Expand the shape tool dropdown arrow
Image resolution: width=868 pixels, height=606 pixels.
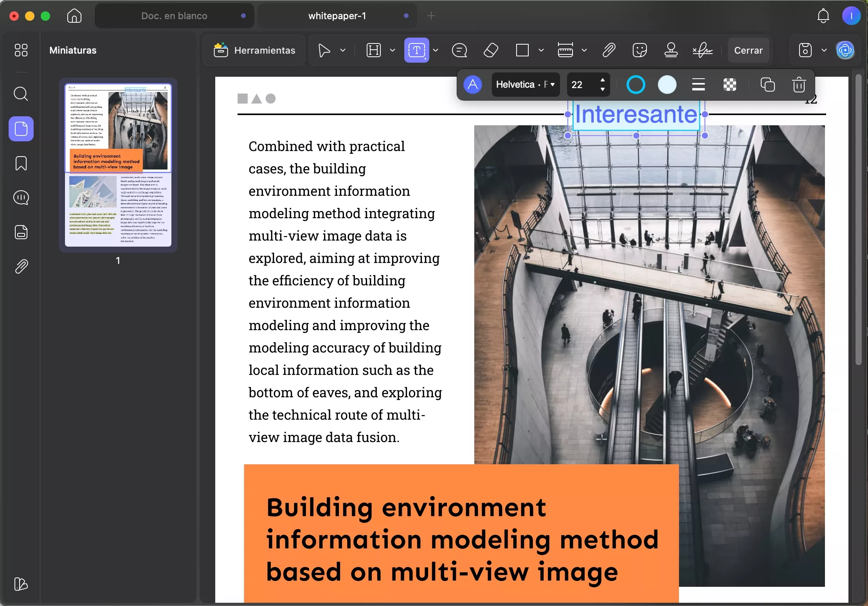pos(541,50)
